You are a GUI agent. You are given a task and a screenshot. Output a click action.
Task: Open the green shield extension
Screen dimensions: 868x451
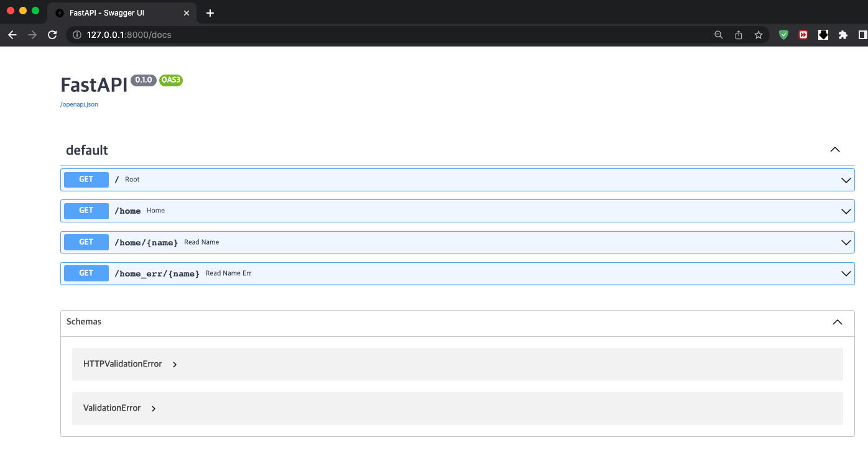point(783,35)
